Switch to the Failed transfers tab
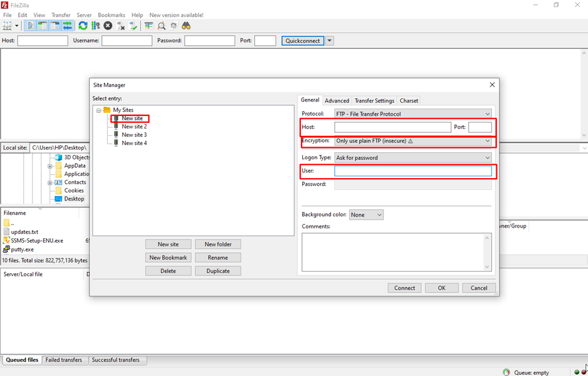This screenshot has height=376, width=588. (x=64, y=360)
